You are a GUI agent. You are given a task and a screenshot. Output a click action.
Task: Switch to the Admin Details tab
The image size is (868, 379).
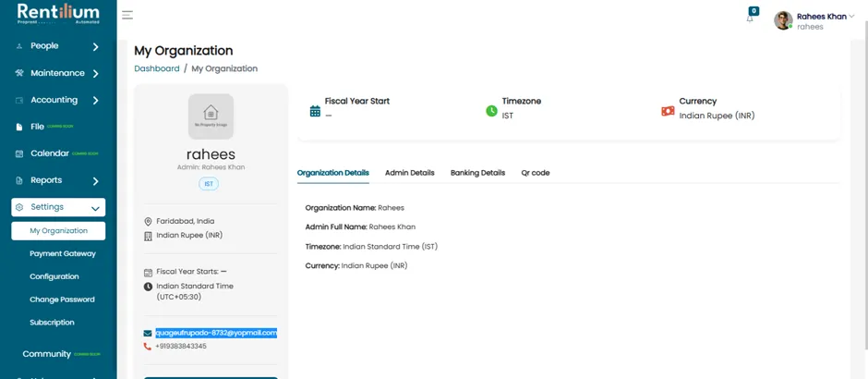410,173
